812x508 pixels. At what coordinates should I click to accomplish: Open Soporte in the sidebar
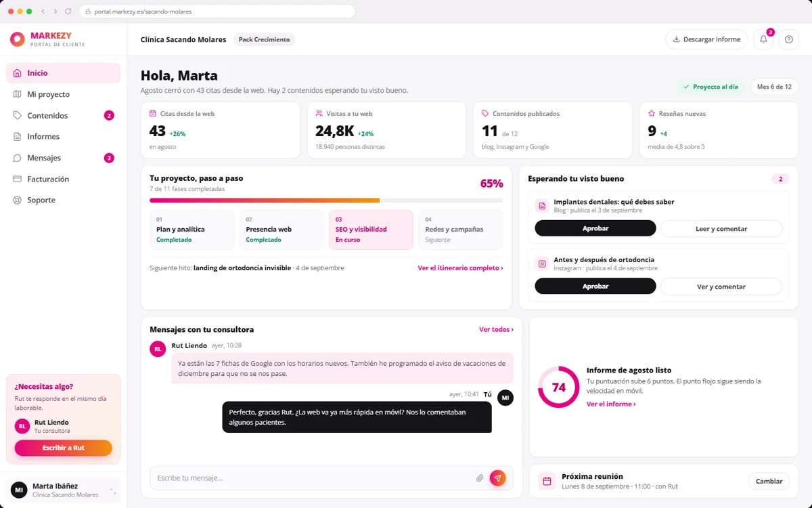click(64, 200)
